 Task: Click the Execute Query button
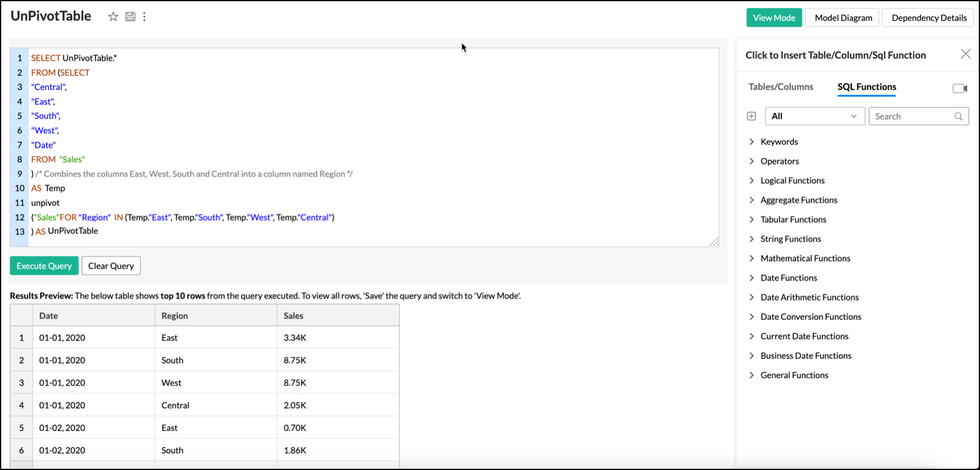(44, 266)
